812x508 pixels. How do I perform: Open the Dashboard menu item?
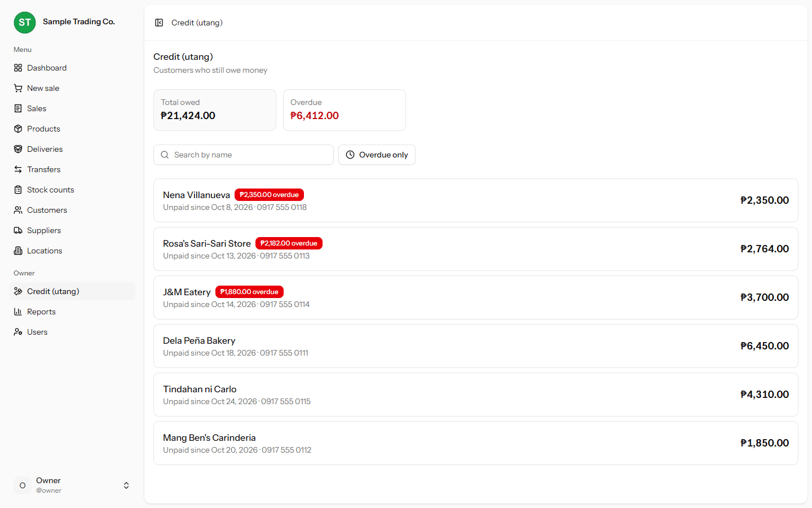tap(72, 68)
